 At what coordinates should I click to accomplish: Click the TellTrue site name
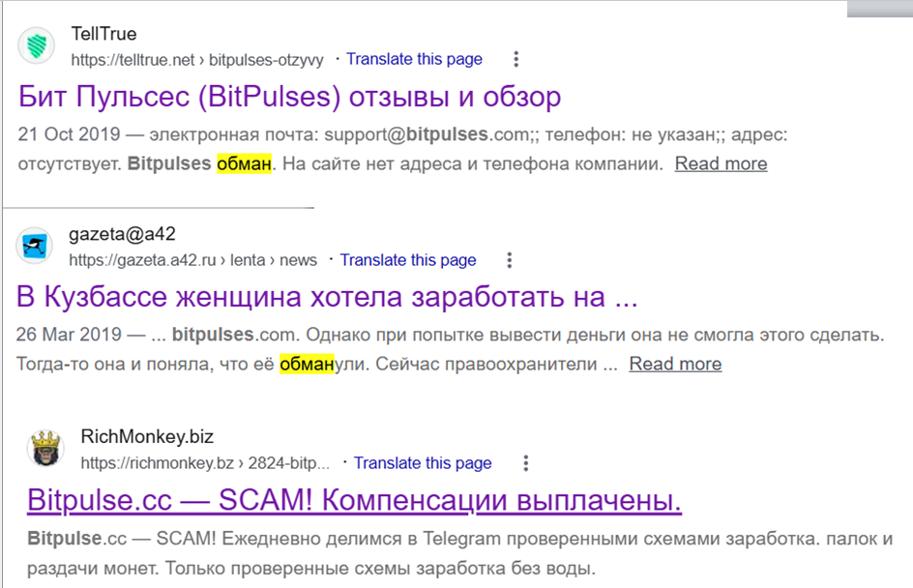tap(103, 34)
